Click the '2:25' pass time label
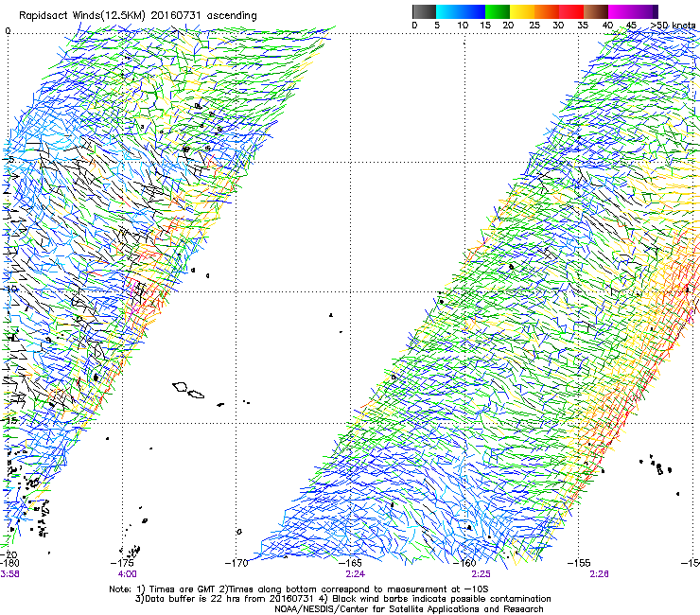The image size is (700, 615). (x=481, y=574)
